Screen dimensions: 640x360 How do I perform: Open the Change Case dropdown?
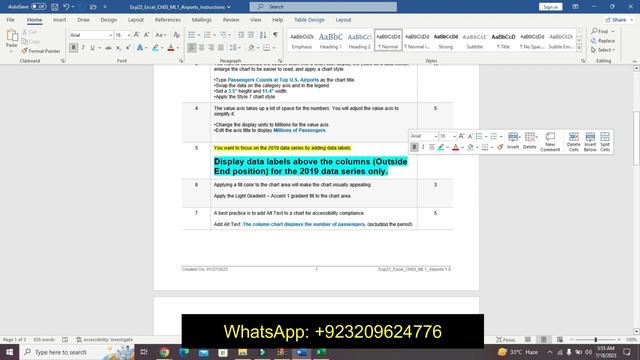coord(160,35)
